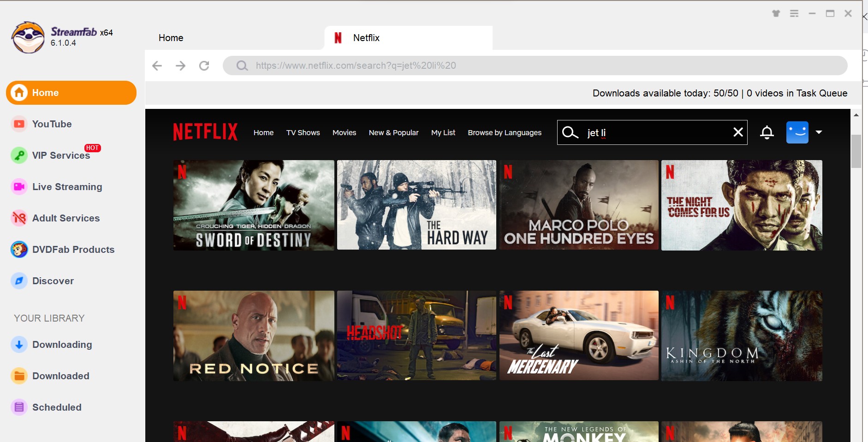Open My List nav link
The height and width of the screenshot is (442, 868).
click(443, 133)
